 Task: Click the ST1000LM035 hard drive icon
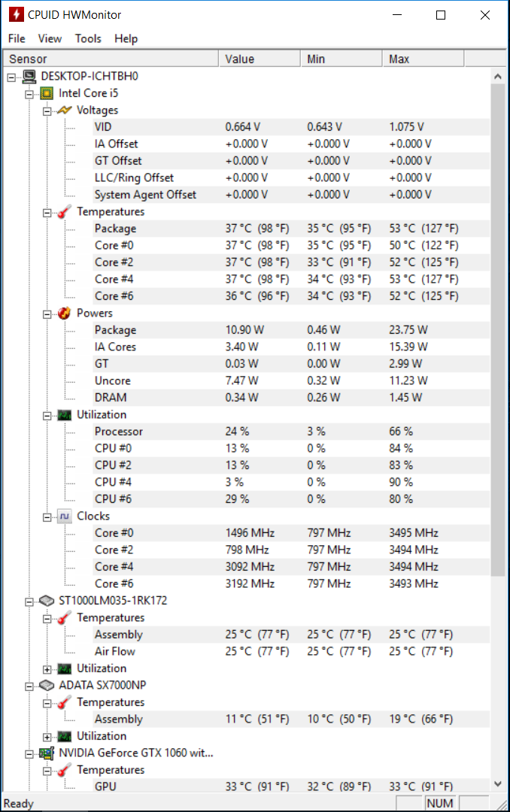47,601
